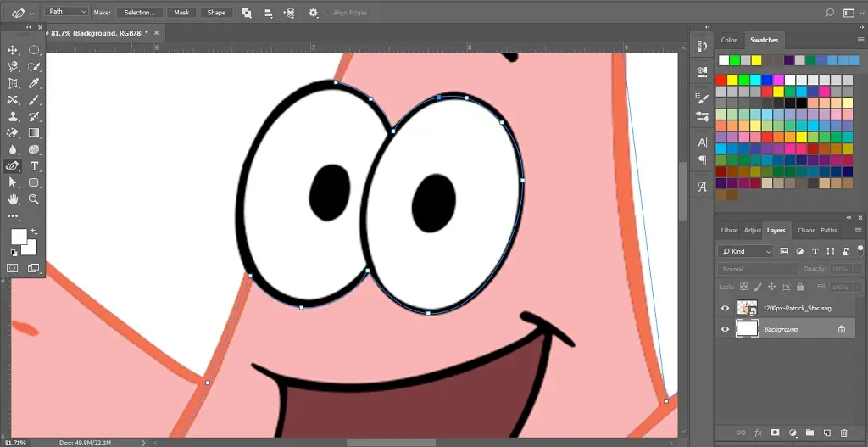Open the Path mode dropdown
Image resolution: width=868 pixels, height=447 pixels.
point(67,12)
